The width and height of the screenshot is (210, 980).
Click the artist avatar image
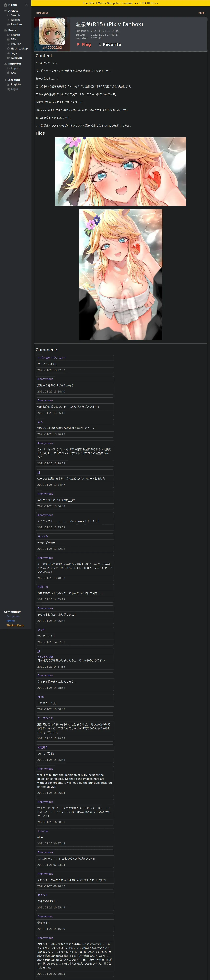pyautogui.click(x=52, y=31)
